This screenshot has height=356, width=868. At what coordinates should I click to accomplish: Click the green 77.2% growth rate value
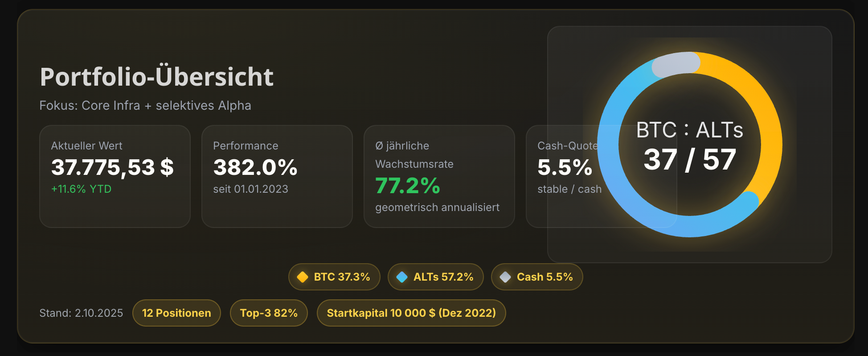(x=407, y=186)
